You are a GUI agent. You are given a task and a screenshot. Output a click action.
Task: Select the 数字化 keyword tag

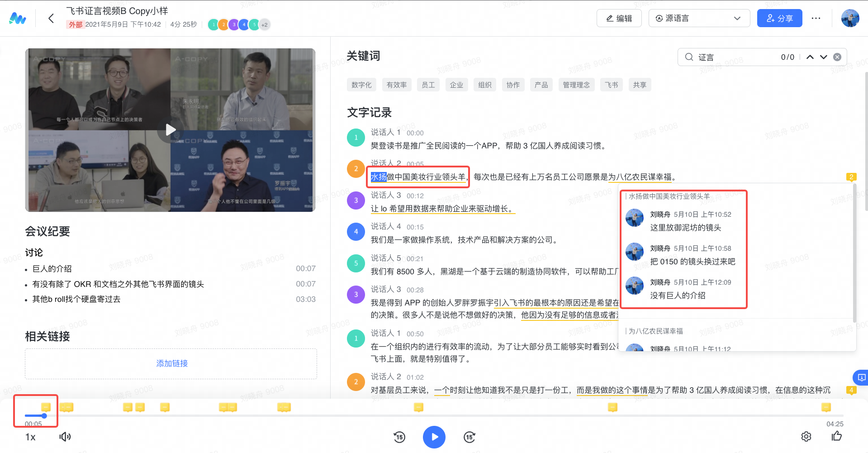coord(361,85)
